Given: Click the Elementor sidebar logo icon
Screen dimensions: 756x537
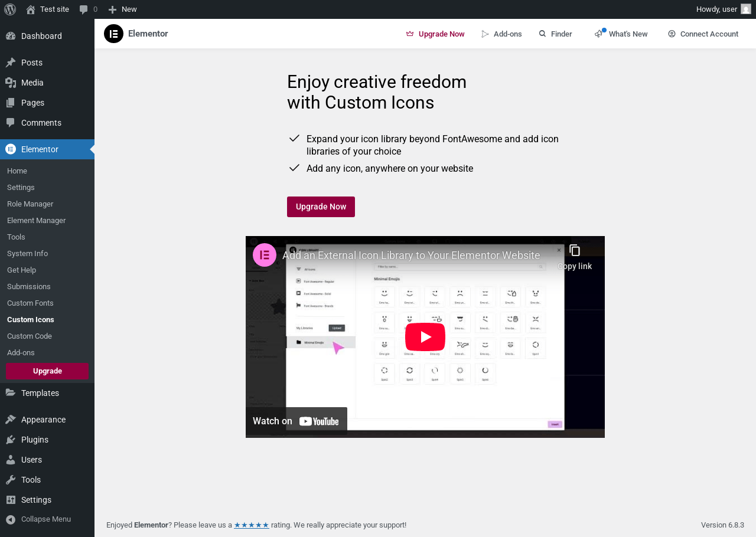Looking at the screenshot, I should click(11, 149).
